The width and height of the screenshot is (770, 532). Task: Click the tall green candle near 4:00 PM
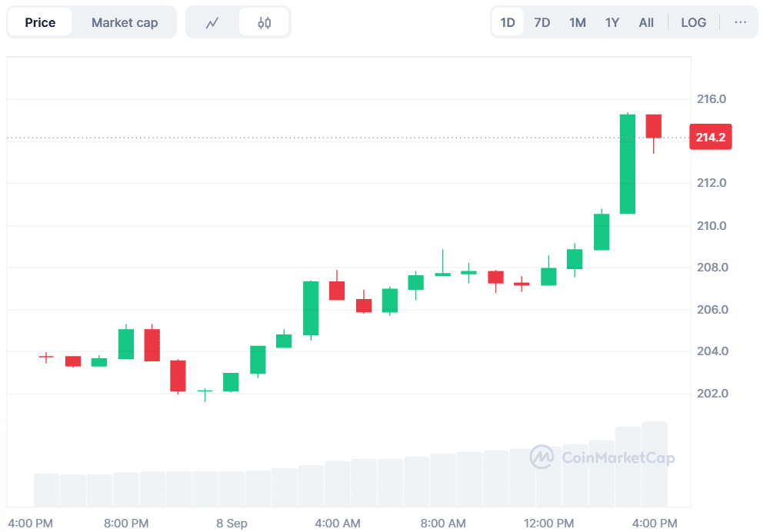point(628,164)
